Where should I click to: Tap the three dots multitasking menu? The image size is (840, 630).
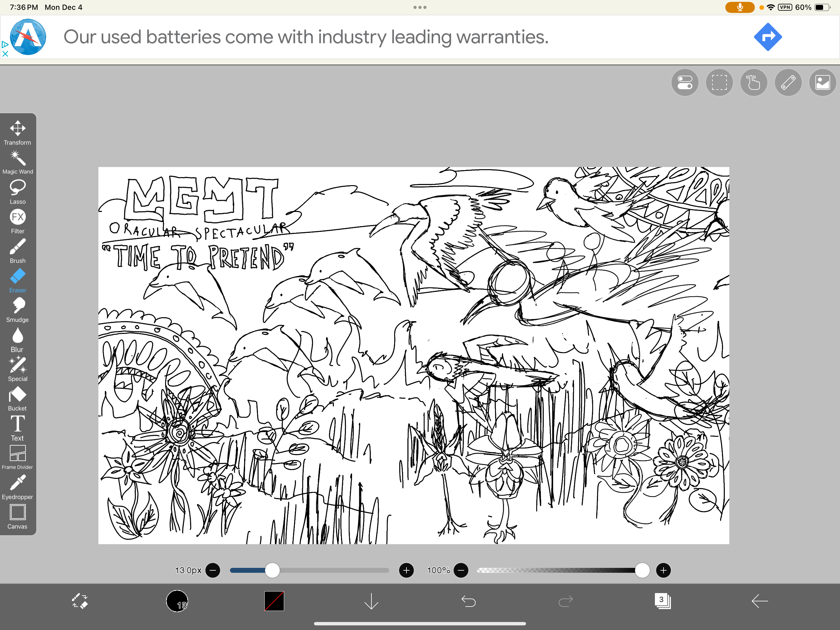tap(420, 7)
